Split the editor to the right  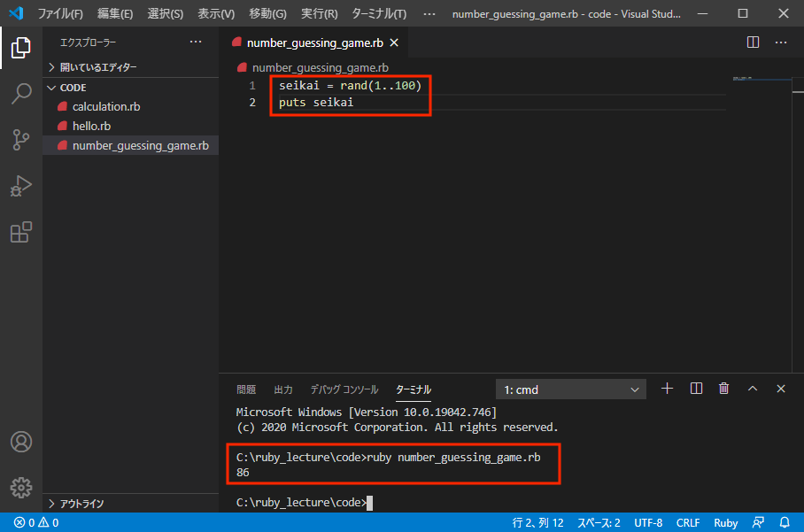[x=753, y=42]
